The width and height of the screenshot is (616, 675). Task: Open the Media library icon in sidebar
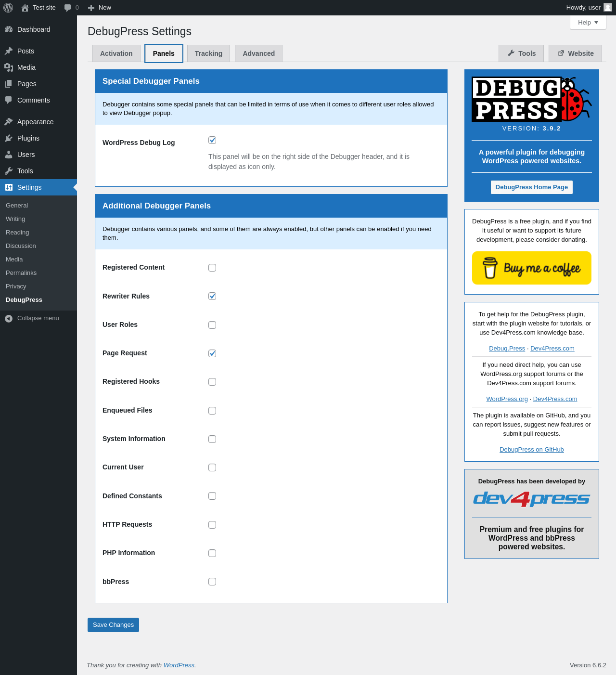9,67
